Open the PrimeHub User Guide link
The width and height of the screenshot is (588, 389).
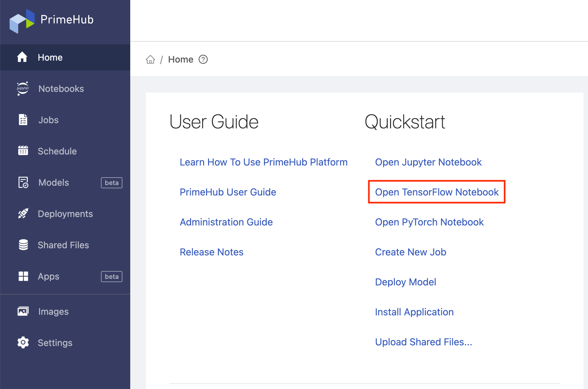(228, 192)
